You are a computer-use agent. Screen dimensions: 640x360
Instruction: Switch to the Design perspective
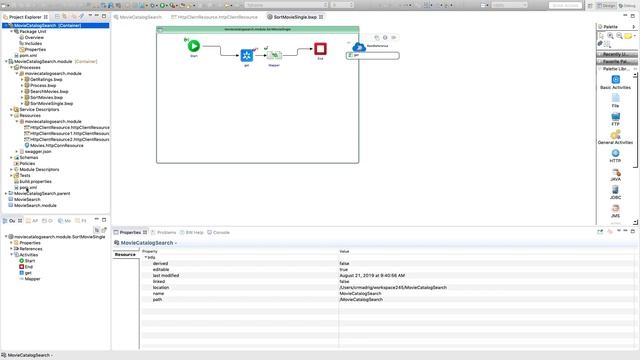point(606,5)
